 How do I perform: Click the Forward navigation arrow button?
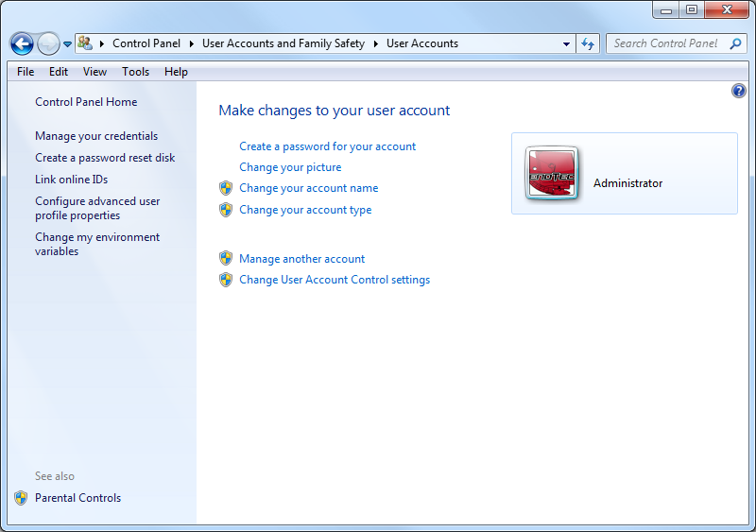click(48, 43)
